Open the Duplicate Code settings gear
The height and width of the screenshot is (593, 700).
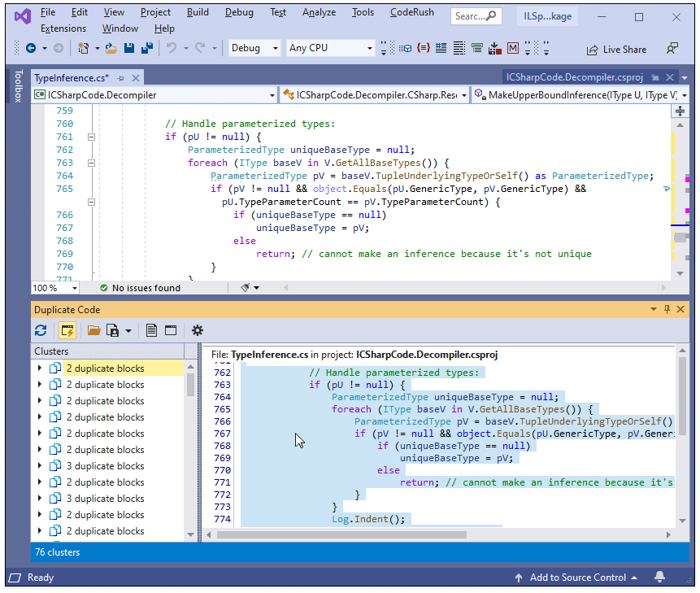click(x=197, y=330)
